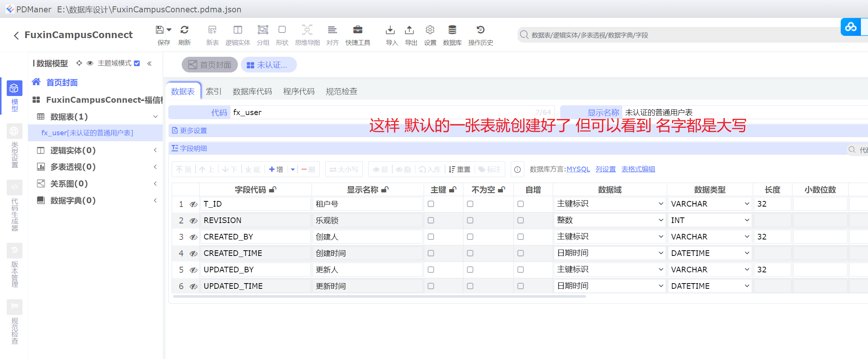Check not-null for UPDATED_BY row
Screen dimensions: 868x359
[x=470, y=270]
